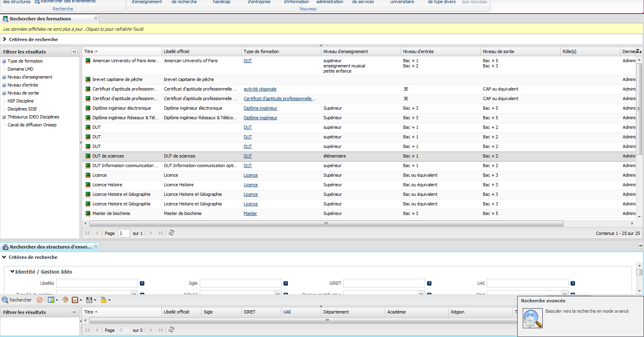644x337 pixels.
Task: Open the Diplôme ingénieur link for électronique row
Action: (260, 108)
